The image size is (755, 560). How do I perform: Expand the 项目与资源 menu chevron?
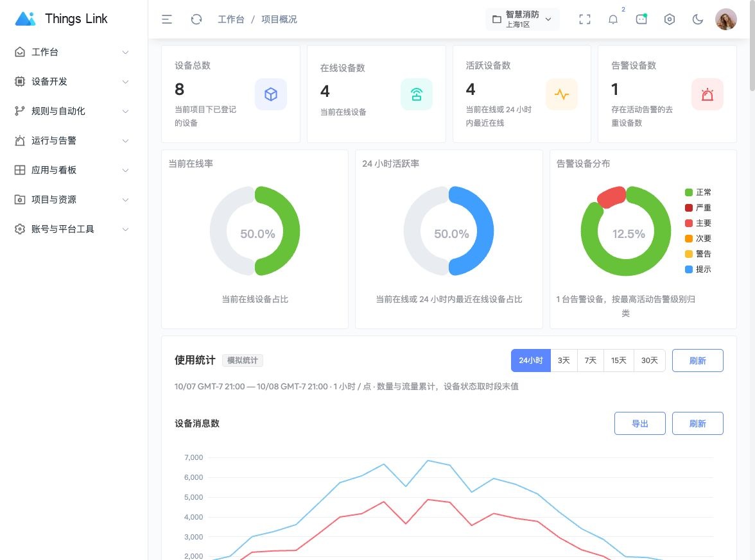pyautogui.click(x=125, y=199)
